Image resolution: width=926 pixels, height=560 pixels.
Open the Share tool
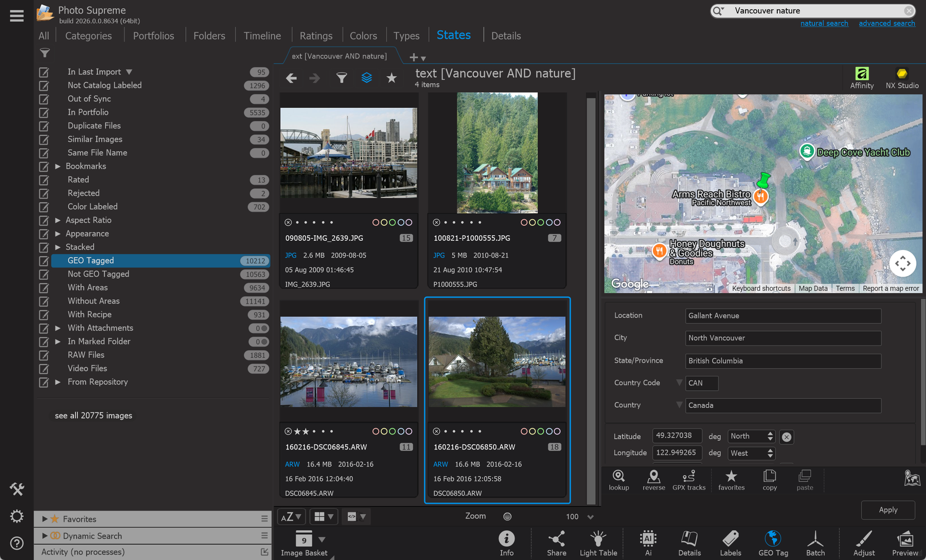[x=556, y=543]
